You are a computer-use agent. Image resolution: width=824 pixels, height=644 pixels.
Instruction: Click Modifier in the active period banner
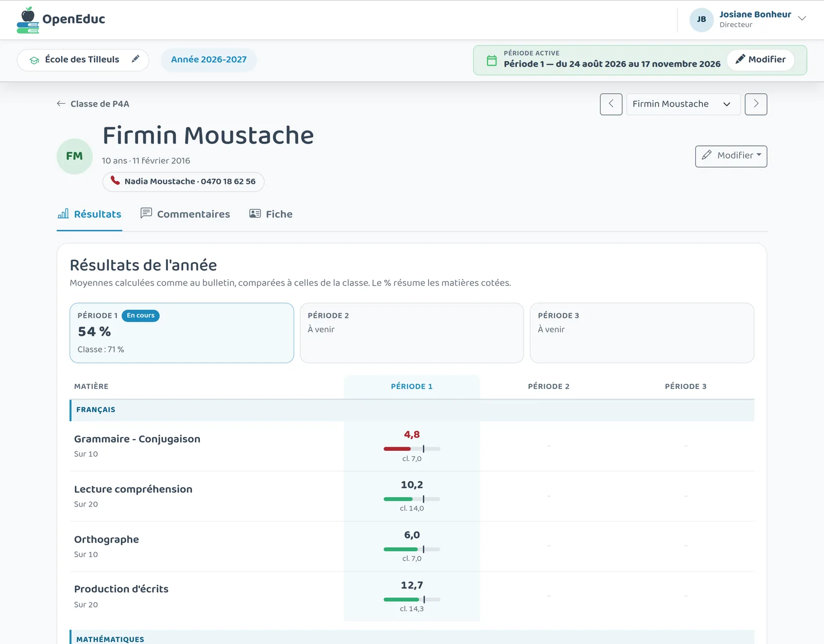coord(761,60)
